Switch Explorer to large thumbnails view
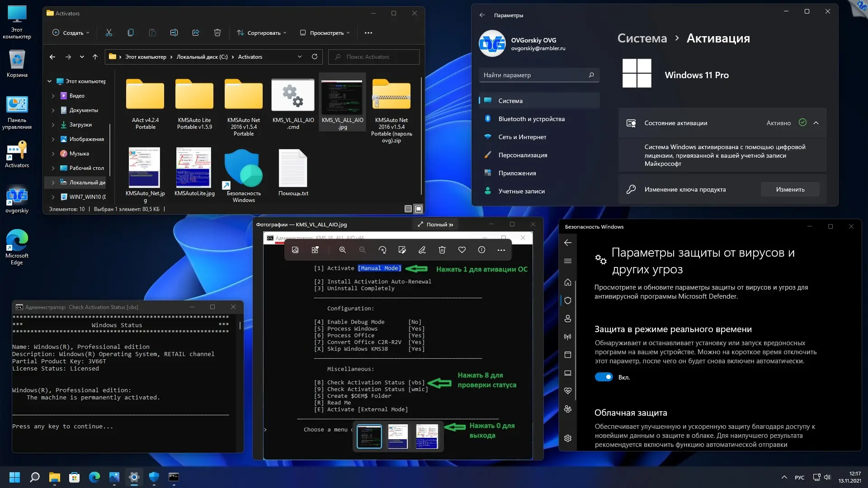Image resolution: width=868 pixels, height=488 pixels. tap(419, 209)
